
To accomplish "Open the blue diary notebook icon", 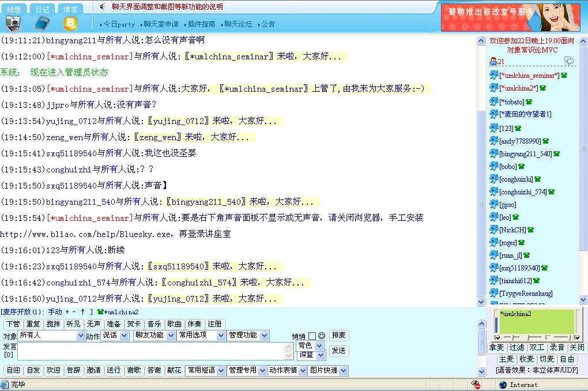I will click(x=42, y=24).
